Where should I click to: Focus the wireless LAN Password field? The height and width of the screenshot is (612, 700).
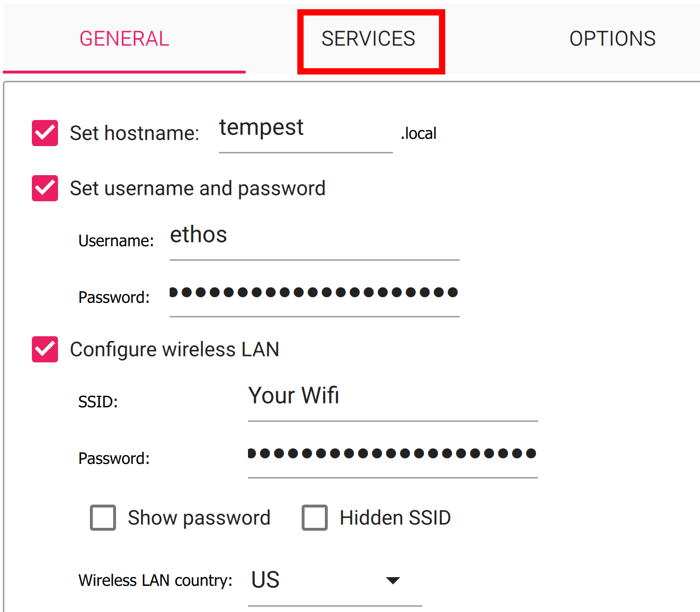tap(393, 454)
